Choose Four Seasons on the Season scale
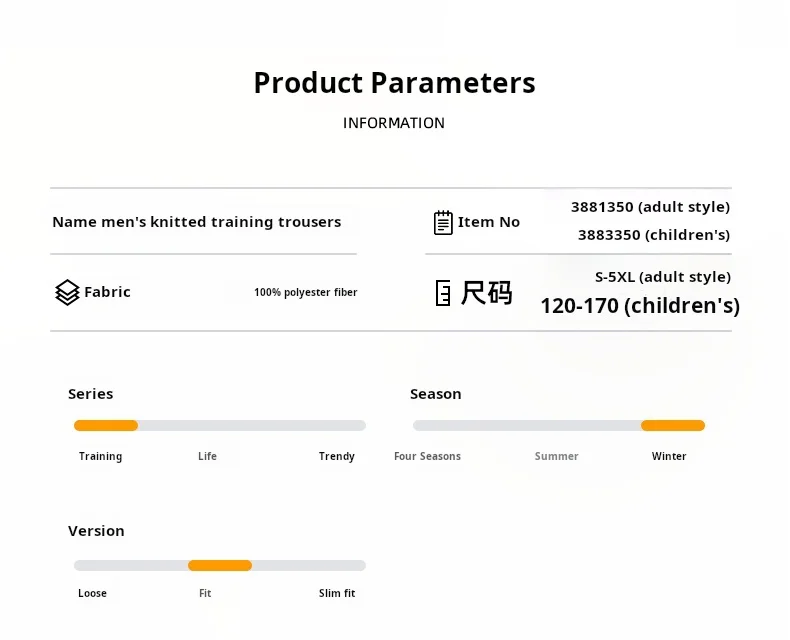The height and width of the screenshot is (640, 790). point(427,456)
